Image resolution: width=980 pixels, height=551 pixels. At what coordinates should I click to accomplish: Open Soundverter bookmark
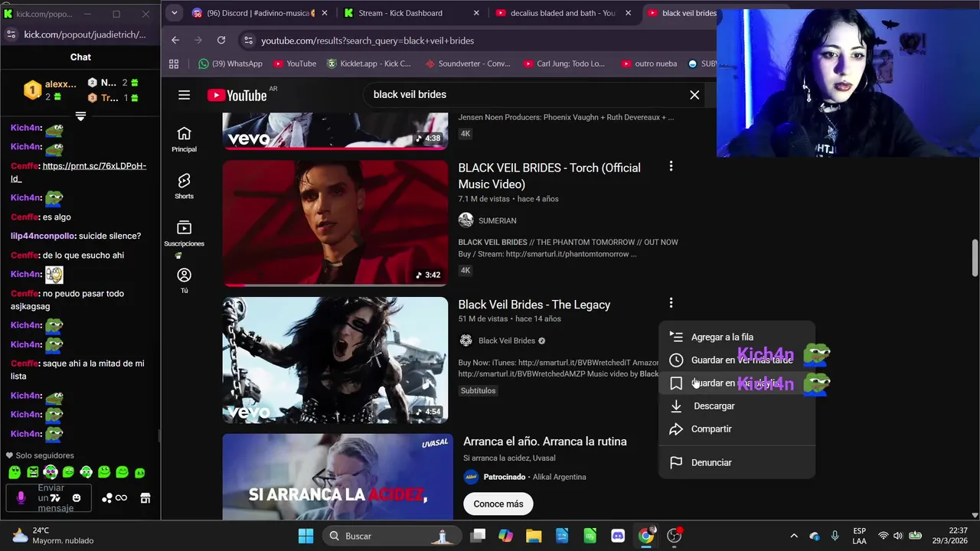(x=467, y=64)
